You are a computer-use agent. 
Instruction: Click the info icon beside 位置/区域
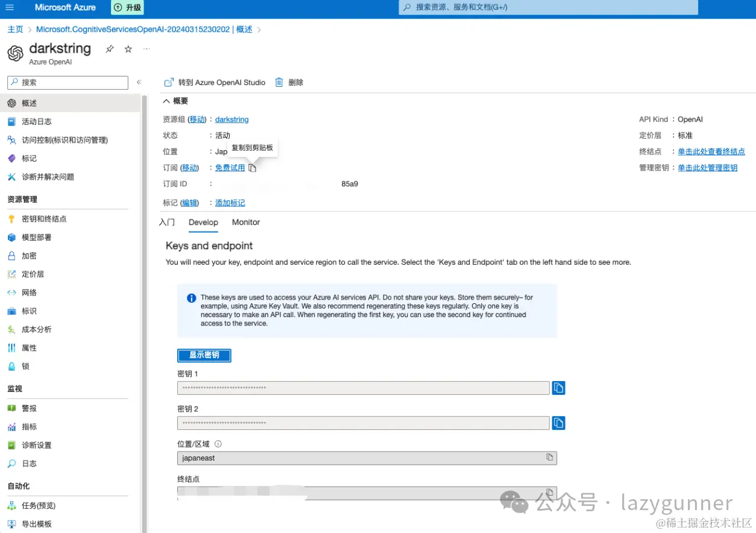click(218, 444)
